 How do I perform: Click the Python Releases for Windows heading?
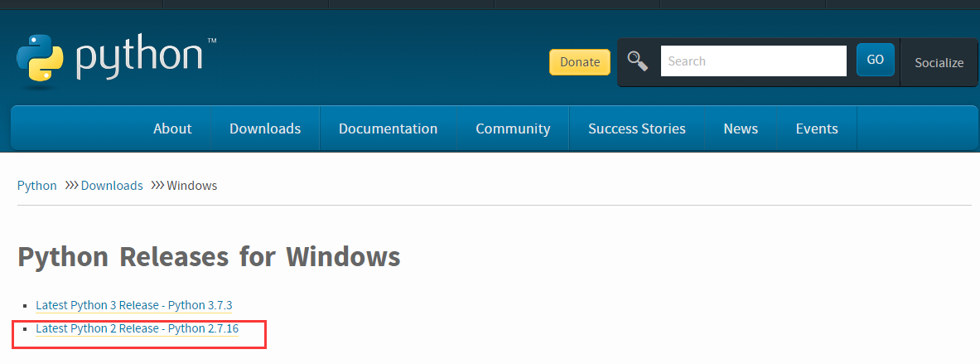pos(209,257)
